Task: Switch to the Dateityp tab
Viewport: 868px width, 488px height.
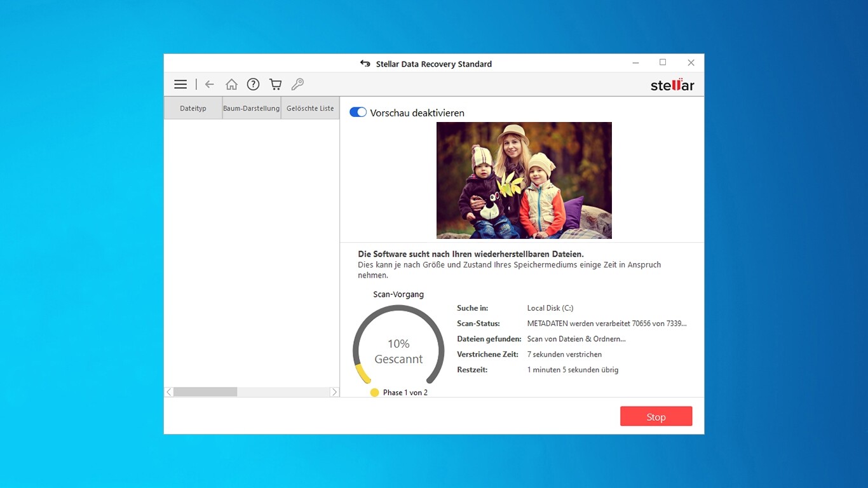Action: [193, 108]
